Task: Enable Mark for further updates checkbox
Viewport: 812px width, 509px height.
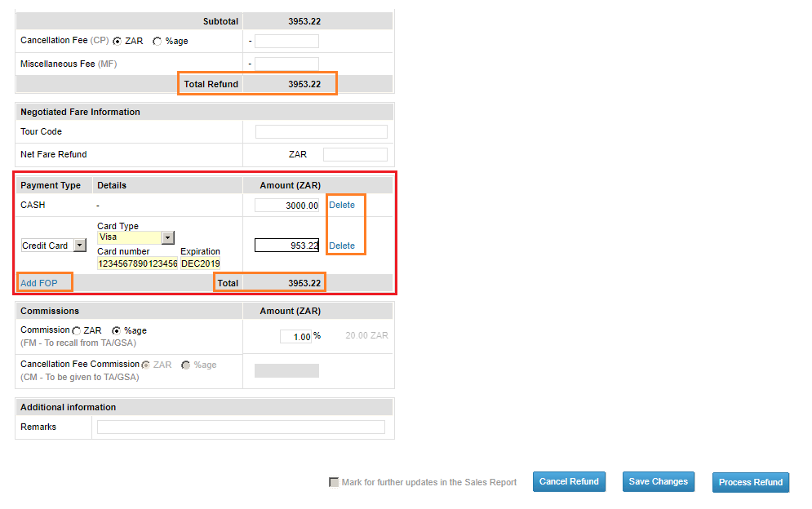Action: [x=334, y=481]
